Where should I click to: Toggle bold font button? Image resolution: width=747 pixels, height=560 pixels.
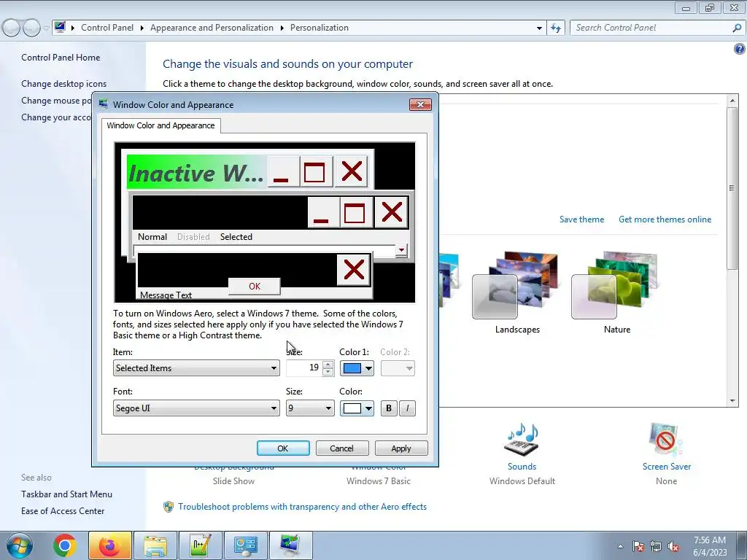pyautogui.click(x=389, y=408)
